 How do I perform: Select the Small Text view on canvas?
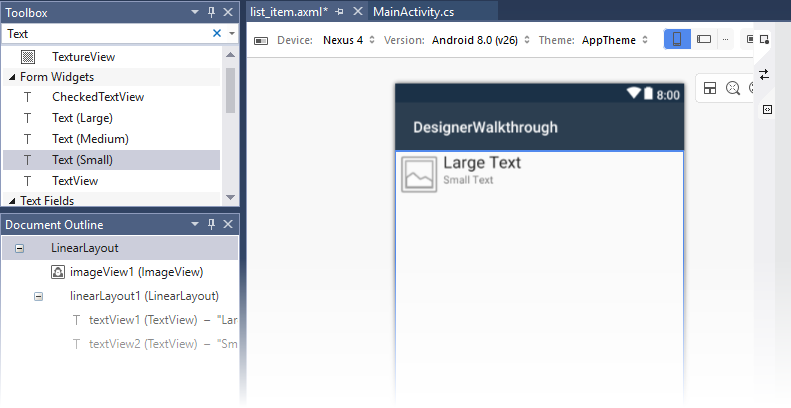point(468,180)
